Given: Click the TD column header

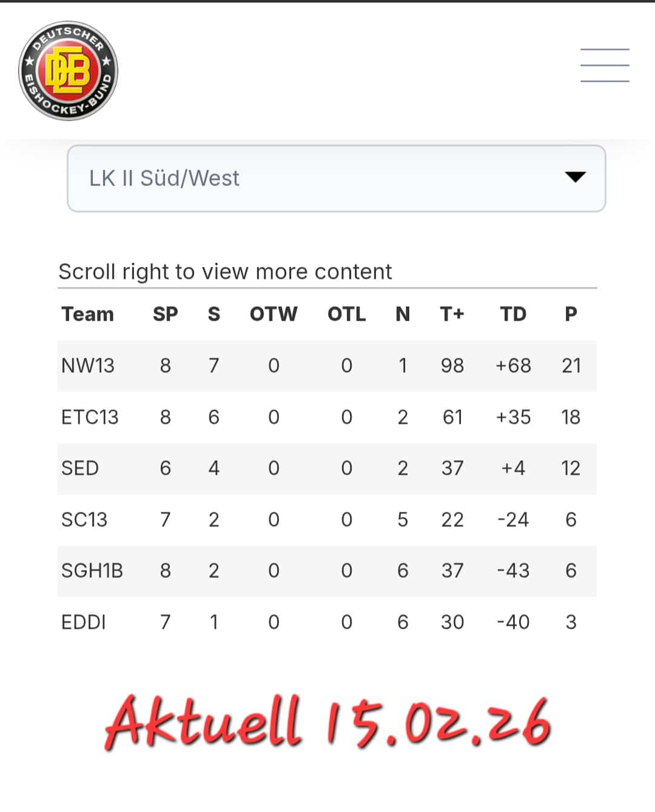Looking at the screenshot, I should pyautogui.click(x=513, y=314).
